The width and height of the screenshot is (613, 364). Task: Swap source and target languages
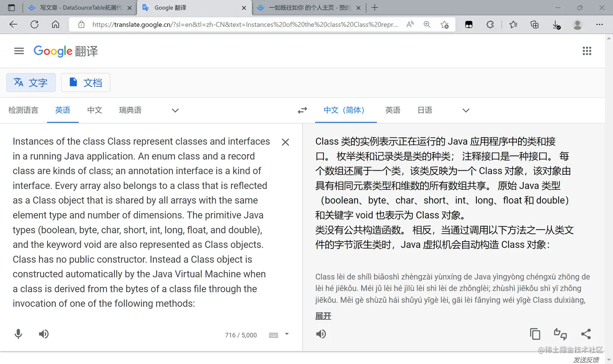point(302,110)
